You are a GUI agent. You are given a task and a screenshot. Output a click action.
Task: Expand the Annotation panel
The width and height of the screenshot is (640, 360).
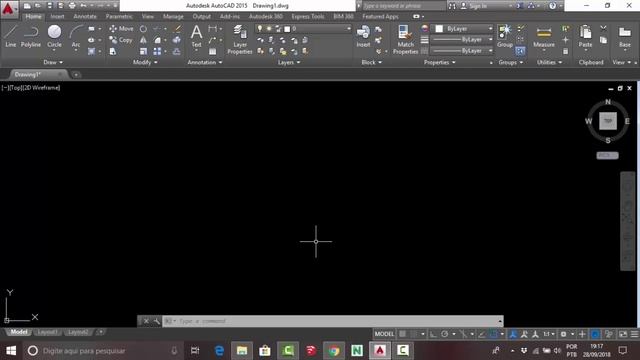pos(205,62)
